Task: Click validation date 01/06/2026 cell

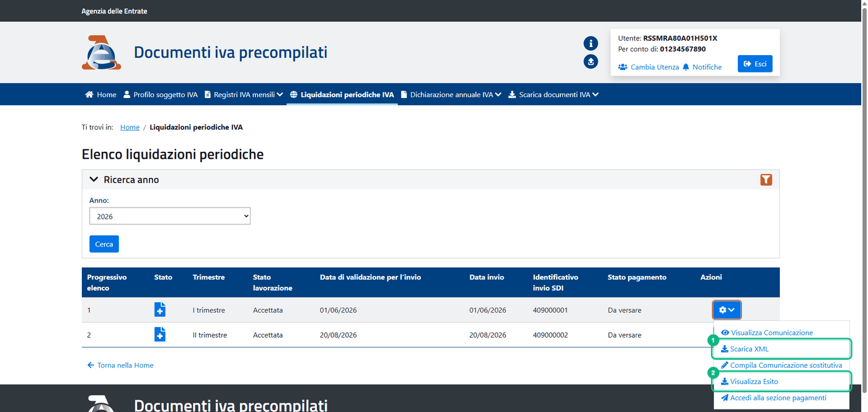Action: tap(338, 310)
